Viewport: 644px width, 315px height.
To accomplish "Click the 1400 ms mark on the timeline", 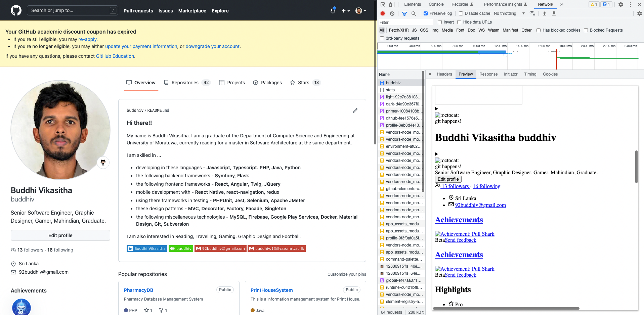I will coord(522,46).
